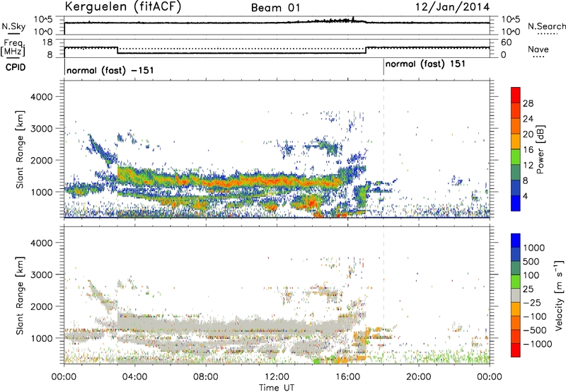The height and width of the screenshot is (392, 566).
Task: Click the '100' velocity color bar label
Action: (531, 275)
